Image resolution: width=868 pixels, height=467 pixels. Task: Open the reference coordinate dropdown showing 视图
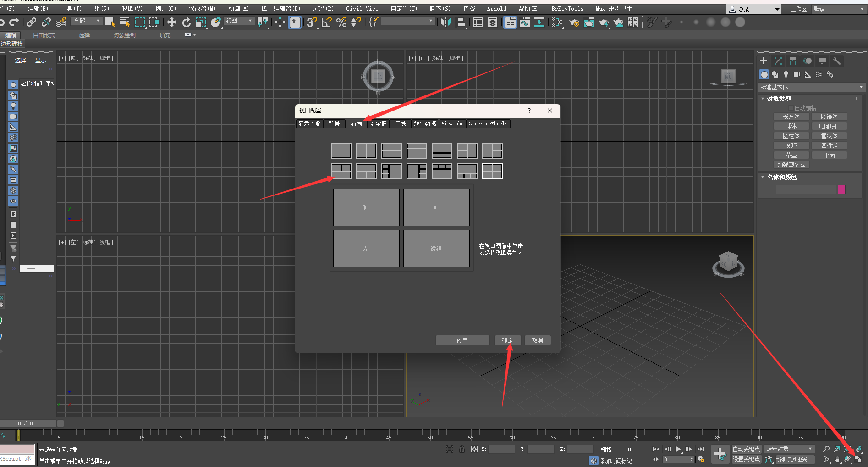[x=239, y=21]
